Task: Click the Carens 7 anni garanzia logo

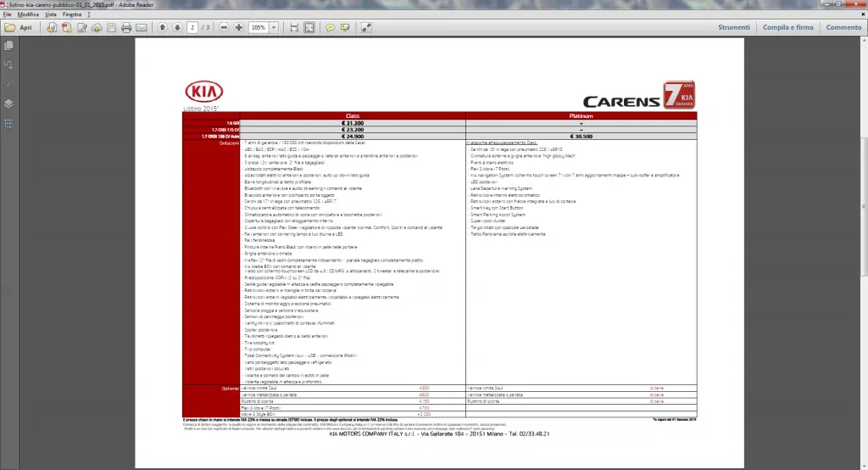Action: tap(639, 95)
